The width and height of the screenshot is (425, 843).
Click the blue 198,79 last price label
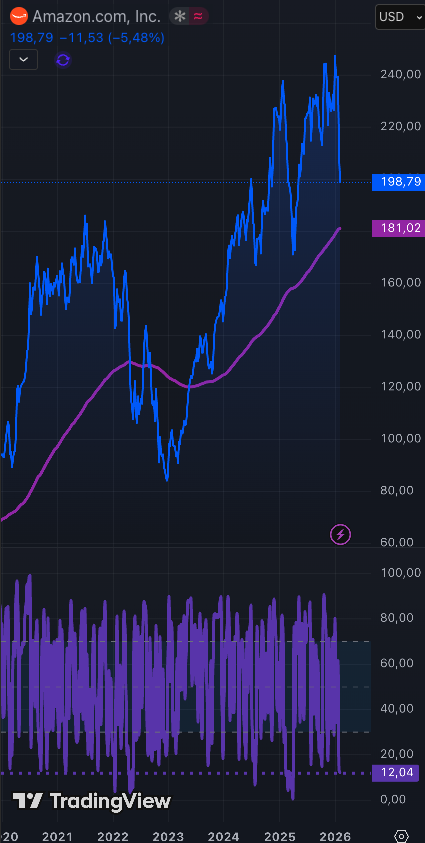click(x=398, y=182)
